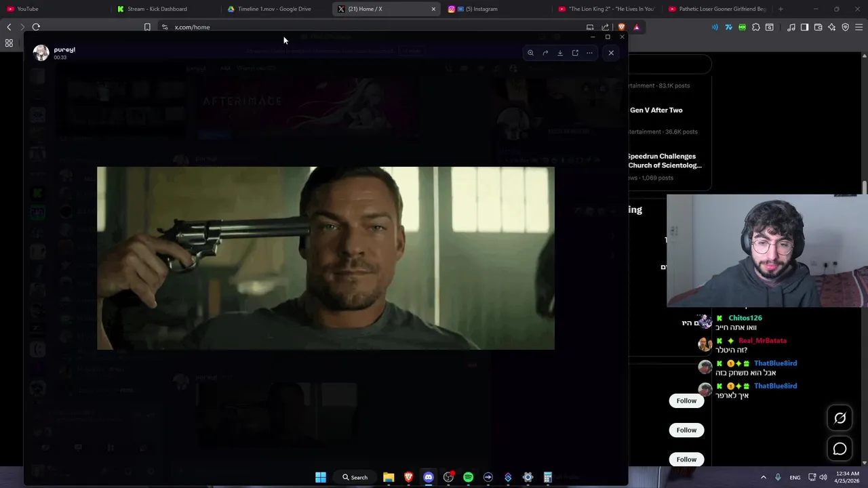Click the X page vertical scrollbar

(865, 188)
